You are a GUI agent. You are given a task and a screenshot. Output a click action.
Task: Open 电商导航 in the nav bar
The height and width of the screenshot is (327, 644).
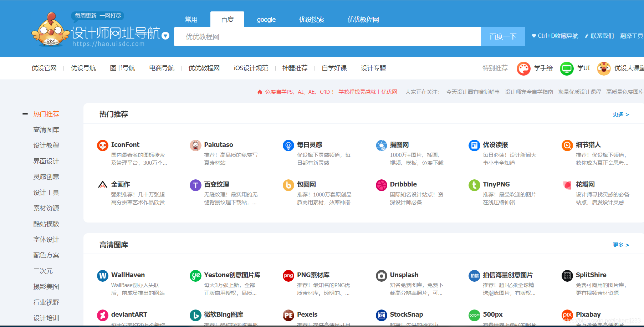coord(162,68)
